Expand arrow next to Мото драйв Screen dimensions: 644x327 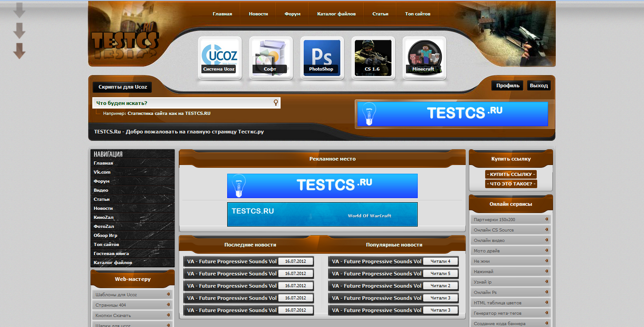pyautogui.click(x=547, y=251)
